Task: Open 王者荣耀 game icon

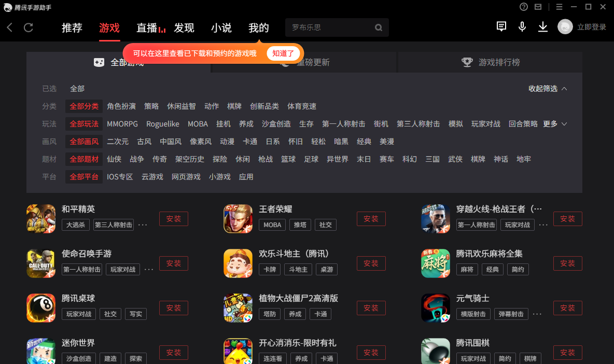Action: point(238,218)
